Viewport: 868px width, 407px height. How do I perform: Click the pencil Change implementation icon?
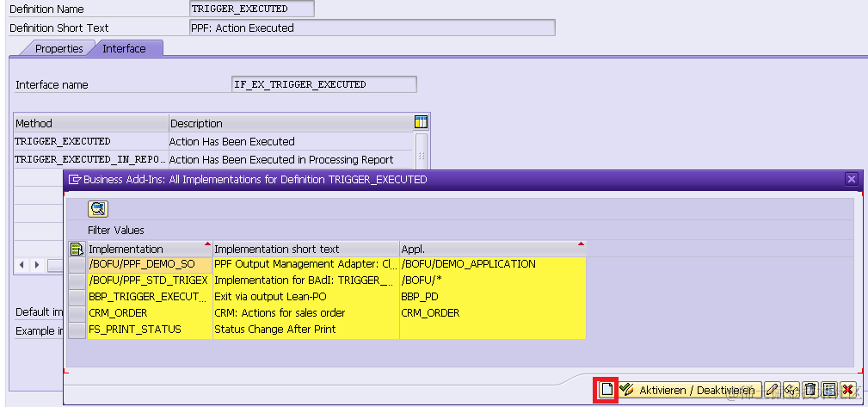(772, 390)
